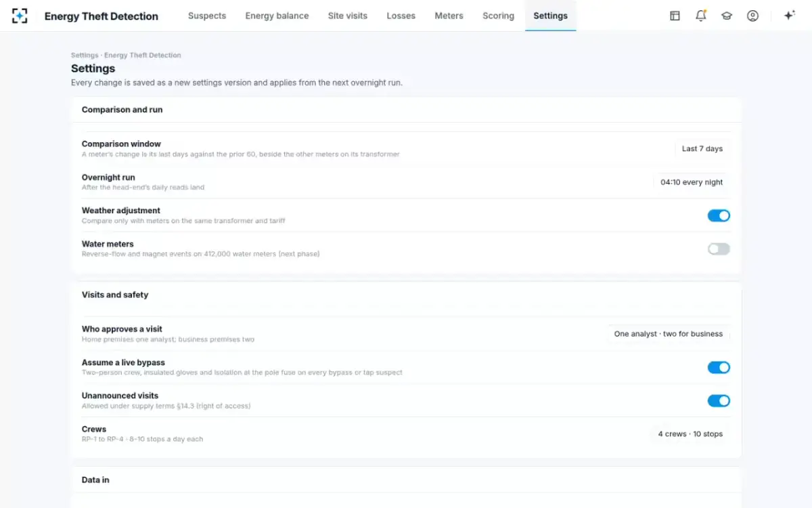The height and width of the screenshot is (508, 812).
Task: Click the Who approves a visit label
Action: pyautogui.click(x=122, y=329)
